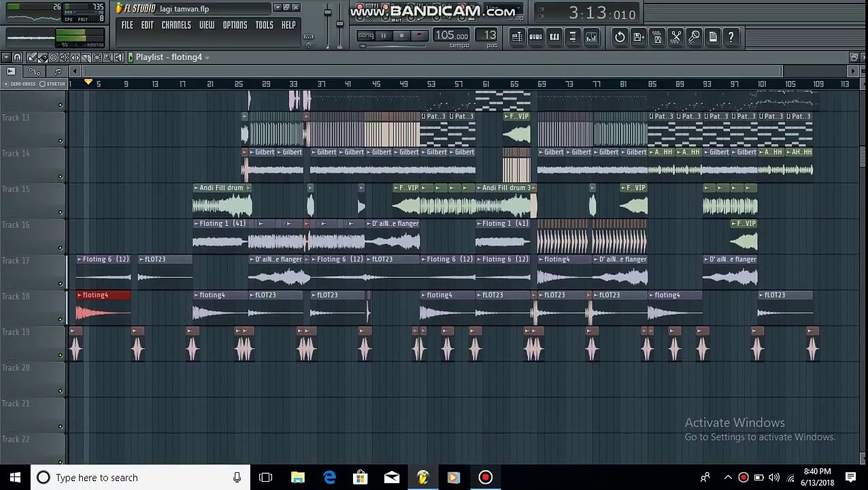Open the EDIT menu

click(148, 25)
